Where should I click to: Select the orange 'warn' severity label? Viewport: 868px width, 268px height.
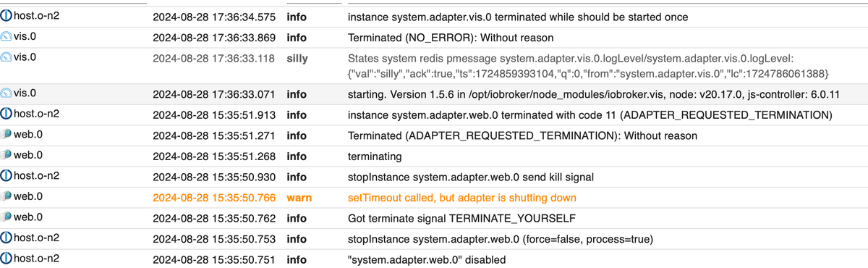(x=299, y=197)
